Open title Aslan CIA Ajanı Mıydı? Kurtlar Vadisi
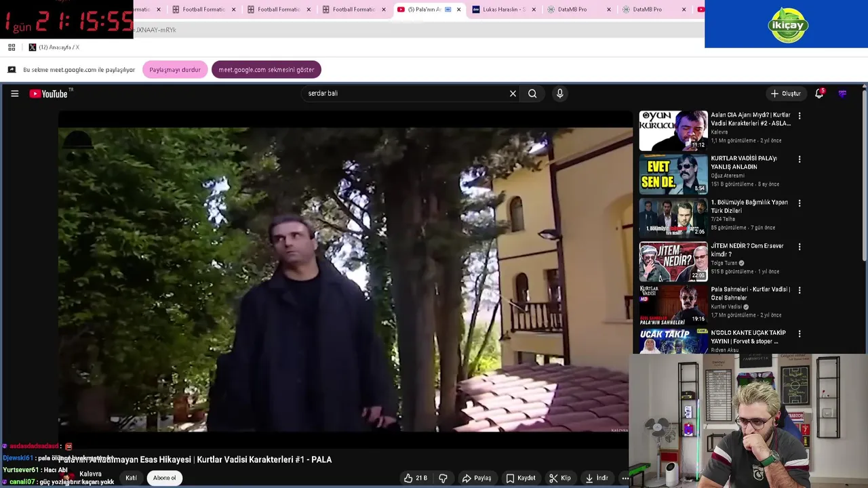 pos(751,119)
